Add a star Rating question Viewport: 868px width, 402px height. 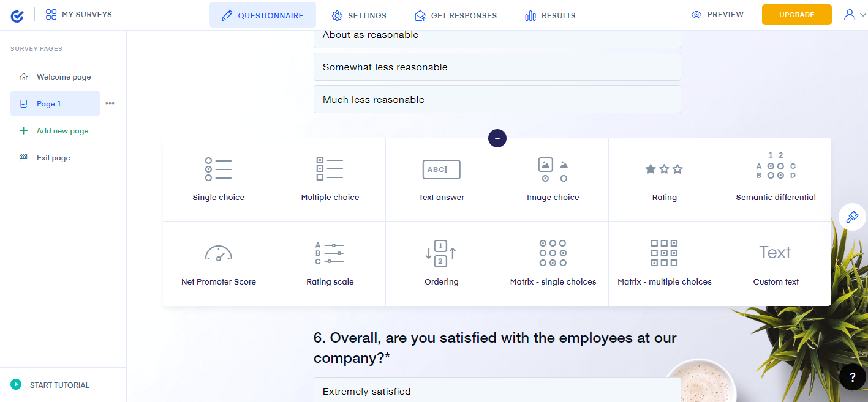coord(664,180)
